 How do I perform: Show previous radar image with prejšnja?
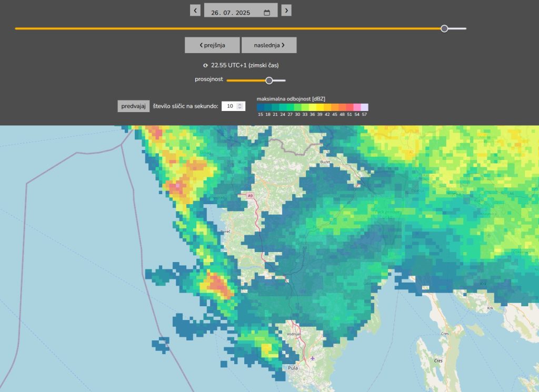point(212,45)
